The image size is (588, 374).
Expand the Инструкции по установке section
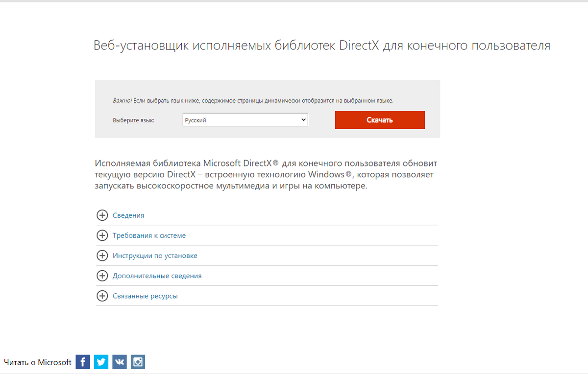point(155,256)
